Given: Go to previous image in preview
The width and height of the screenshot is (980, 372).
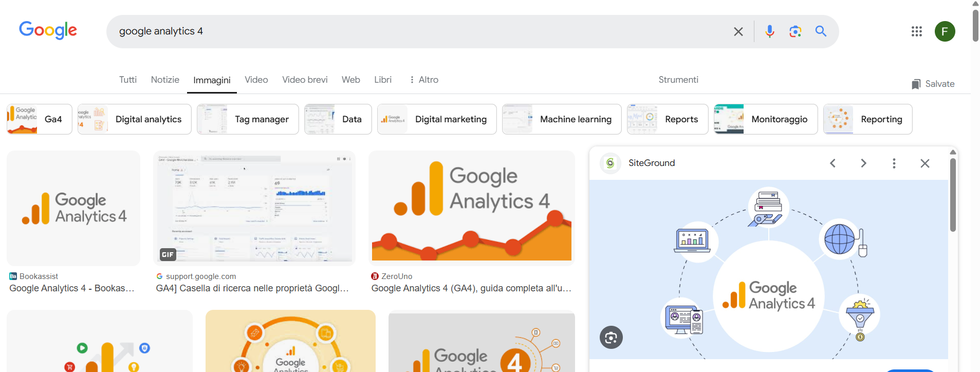Looking at the screenshot, I should 833,163.
